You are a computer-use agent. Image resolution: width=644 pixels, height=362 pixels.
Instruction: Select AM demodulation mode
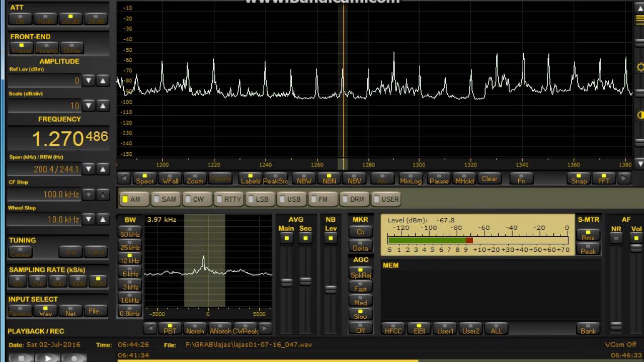(135, 199)
